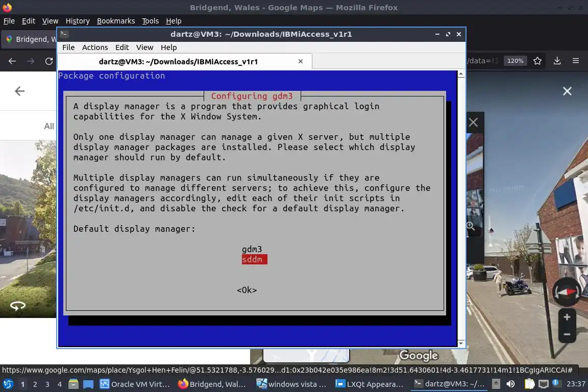Screen dimensions: 588x392
Task: Select the Bridgend Firefox browser tab
Action: click(29, 39)
